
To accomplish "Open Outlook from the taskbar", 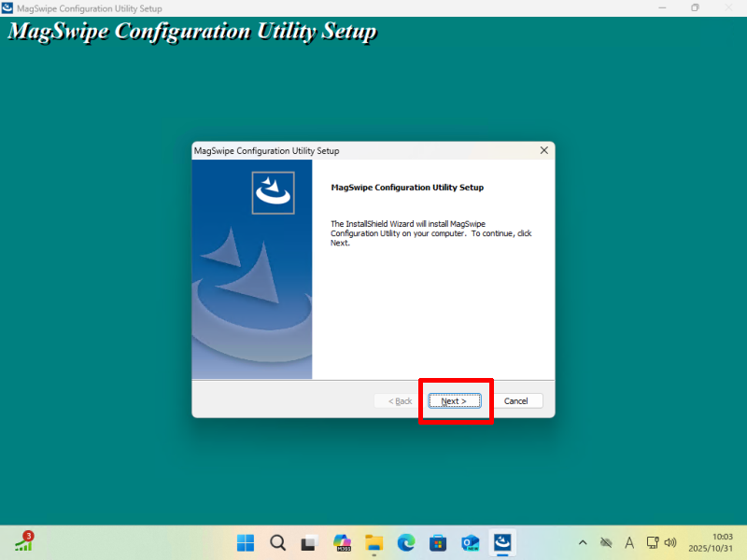I will [470, 542].
